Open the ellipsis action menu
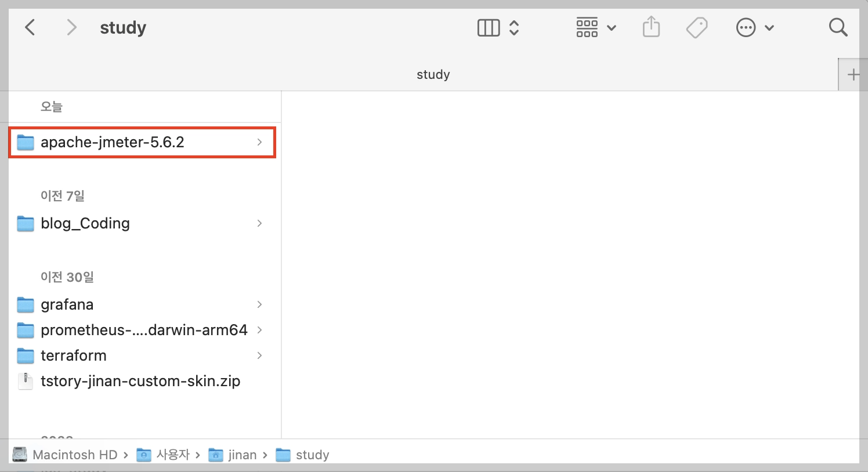The width and height of the screenshot is (868, 472). coord(754,28)
